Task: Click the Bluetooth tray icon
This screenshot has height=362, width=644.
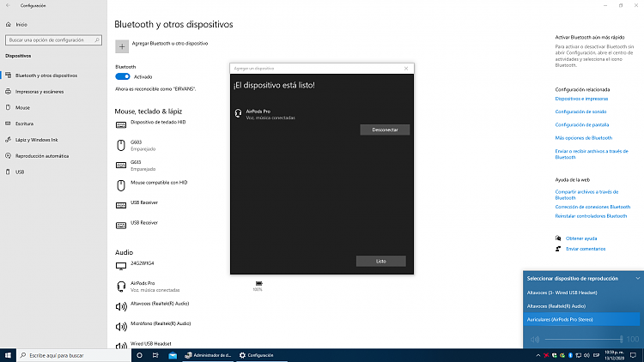Action: point(570,355)
